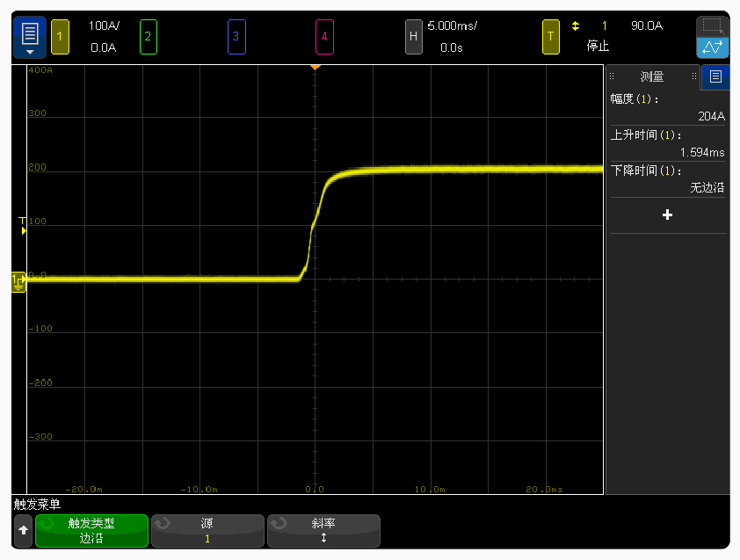Select the yellow channel 1 button
This screenshot has height=560, width=740.
coord(60,37)
